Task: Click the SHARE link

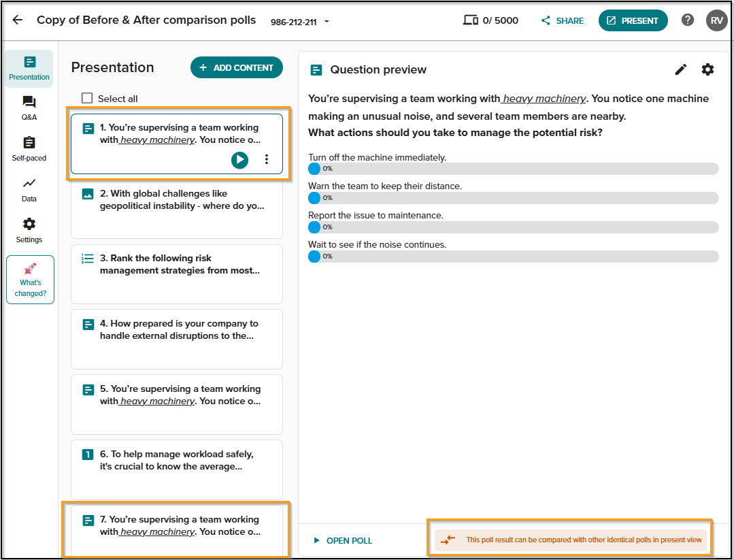Action: click(x=562, y=20)
